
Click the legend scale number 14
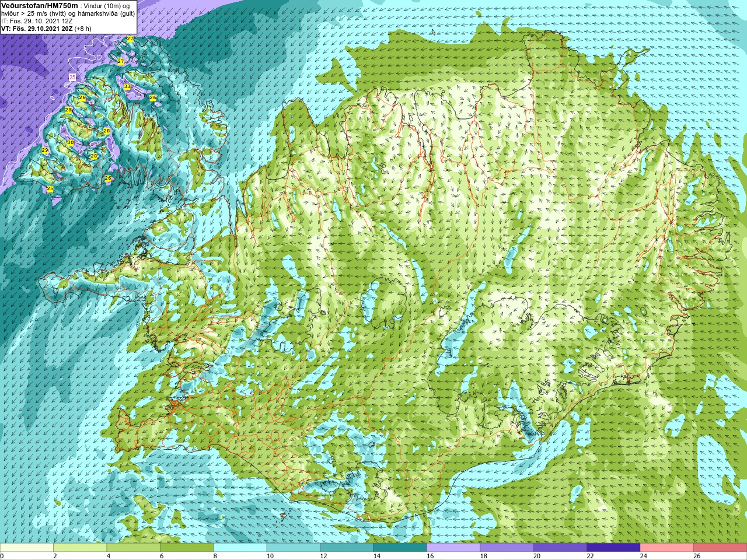point(376,556)
